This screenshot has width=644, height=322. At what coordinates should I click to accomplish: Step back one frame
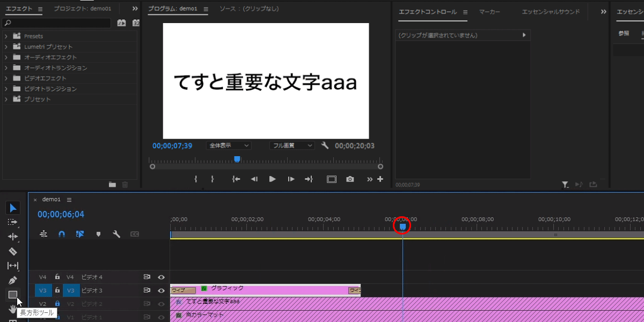click(254, 179)
